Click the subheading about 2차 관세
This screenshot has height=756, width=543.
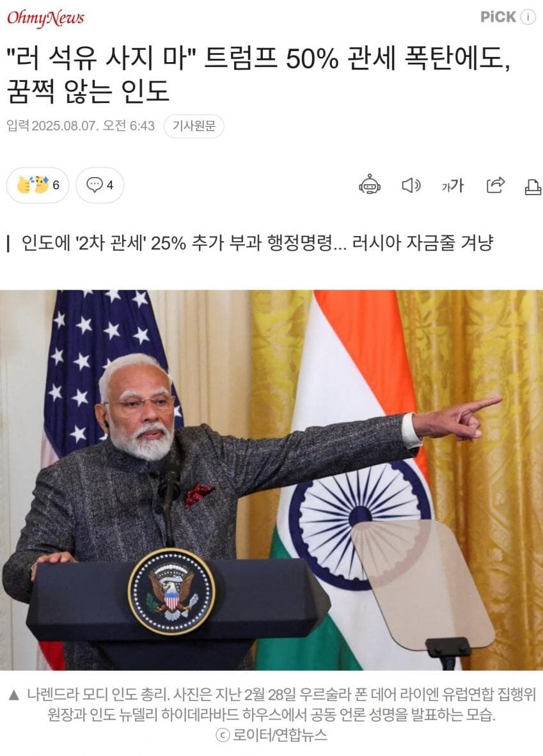[x=258, y=242]
